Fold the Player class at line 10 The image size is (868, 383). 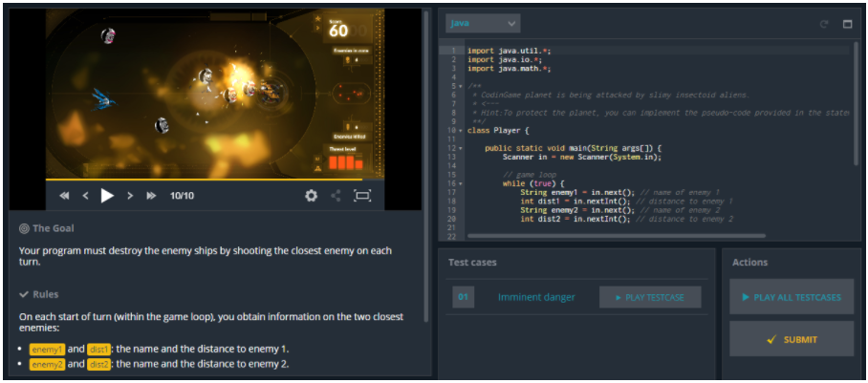(461, 131)
